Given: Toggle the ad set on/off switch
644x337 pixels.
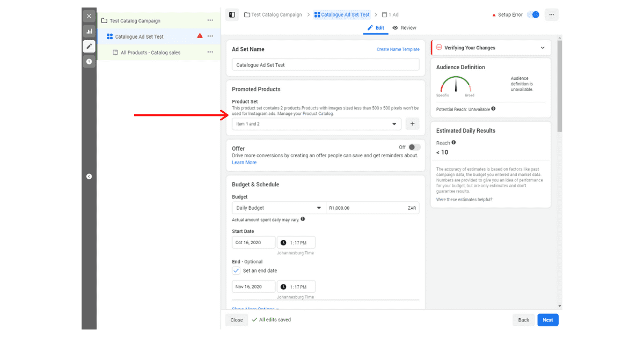Looking at the screenshot, I should pos(533,14).
